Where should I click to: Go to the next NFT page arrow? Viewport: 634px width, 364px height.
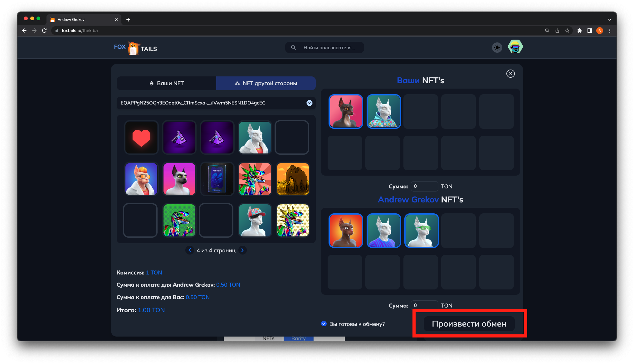(242, 250)
